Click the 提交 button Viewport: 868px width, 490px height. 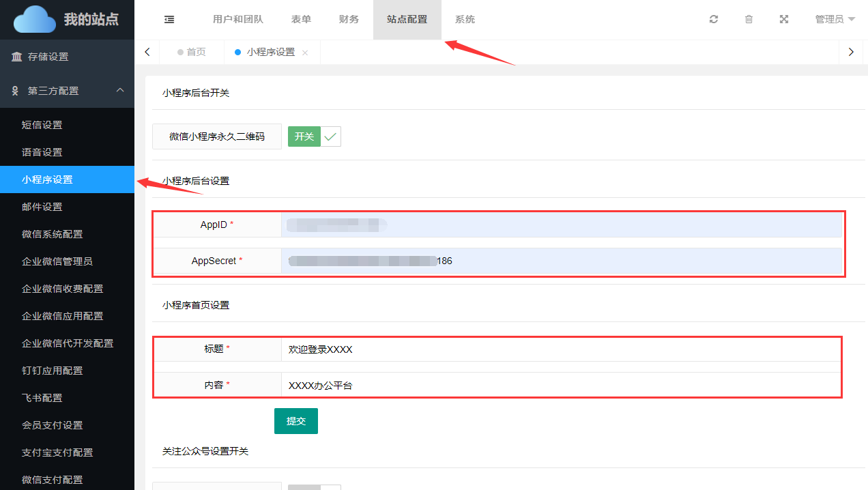[x=295, y=421]
